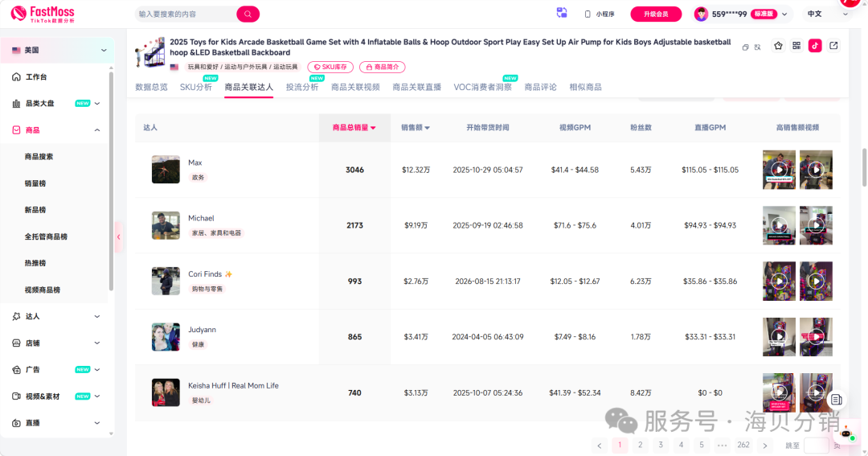Click the search input field
The image size is (868, 456).
(186, 14)
